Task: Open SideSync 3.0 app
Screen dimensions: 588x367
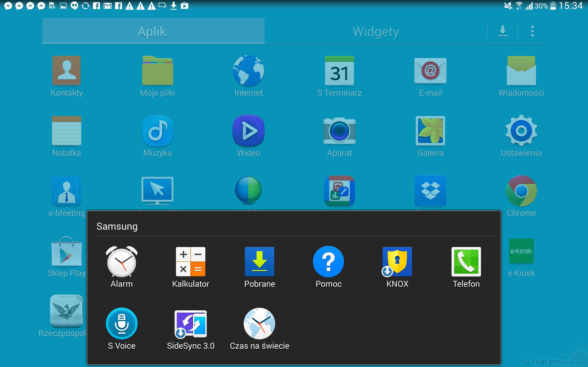Action: point(190,324)
